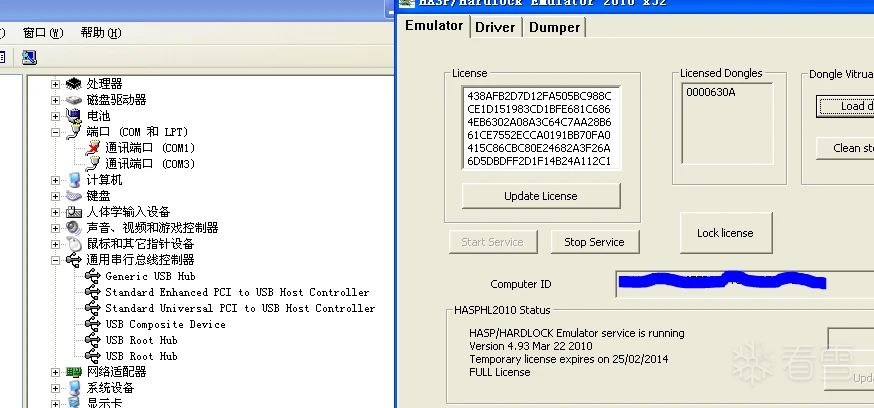
Task: Click the disabled COM1 port icon
Action: pos(94,148)
